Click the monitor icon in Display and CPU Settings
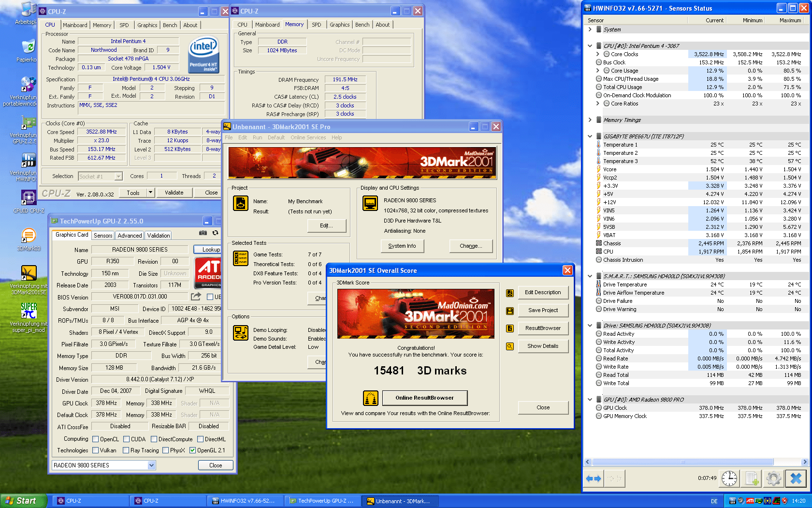 pos(370,203)
